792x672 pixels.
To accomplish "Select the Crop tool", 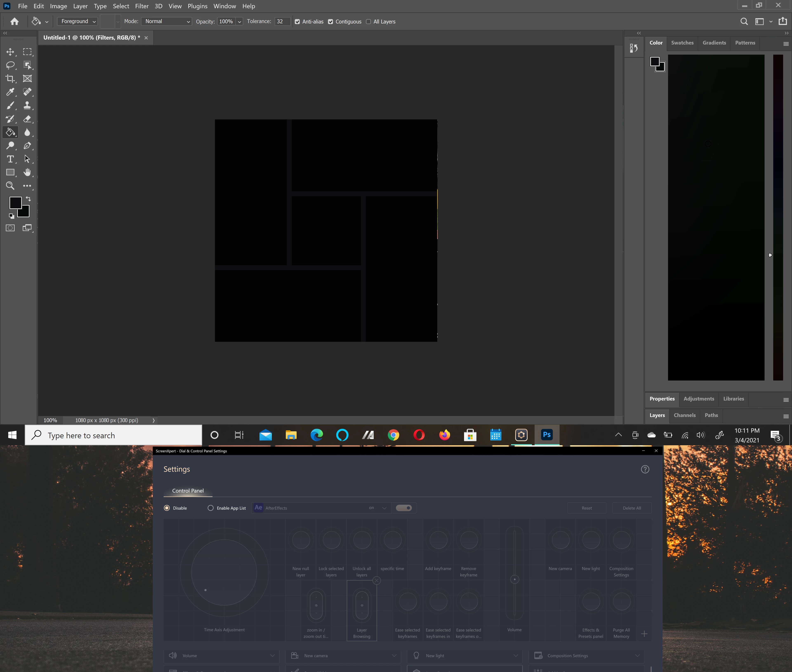I will 10,79.
